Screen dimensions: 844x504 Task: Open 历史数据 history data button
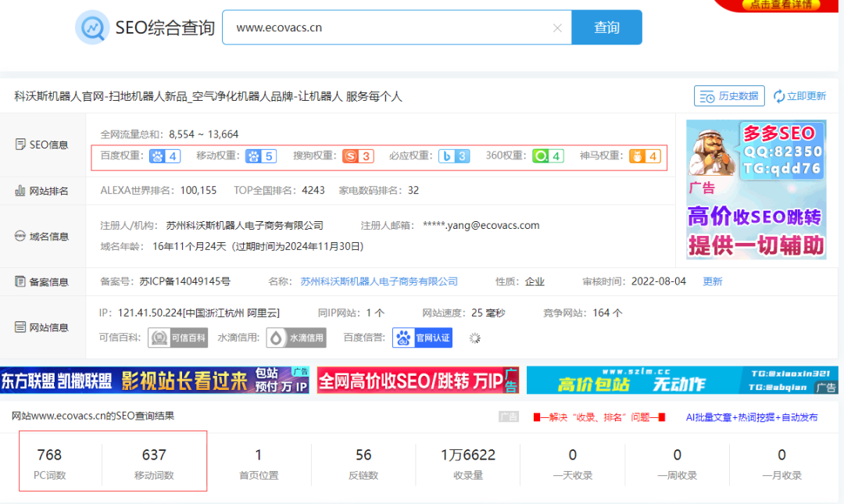pyautogui.click(x=729, y=96)
